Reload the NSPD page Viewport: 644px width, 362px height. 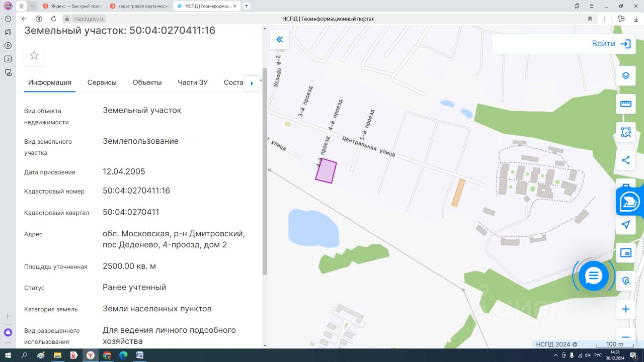coord(53,19)
